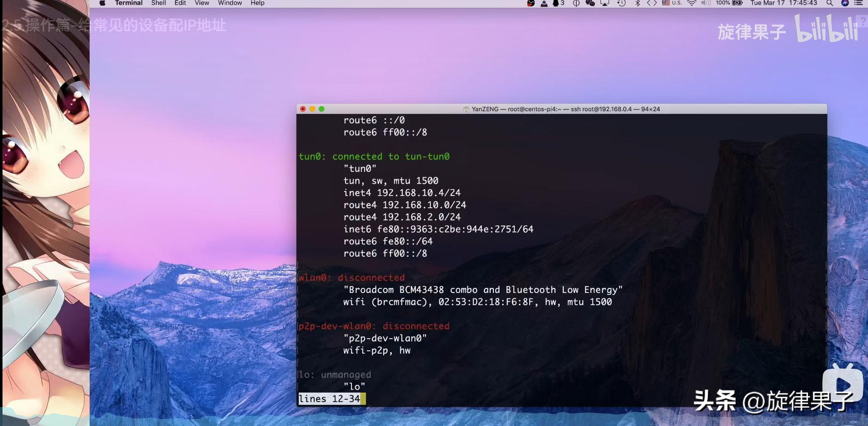
Task: Open the Window menu
Action: (230, 3)
